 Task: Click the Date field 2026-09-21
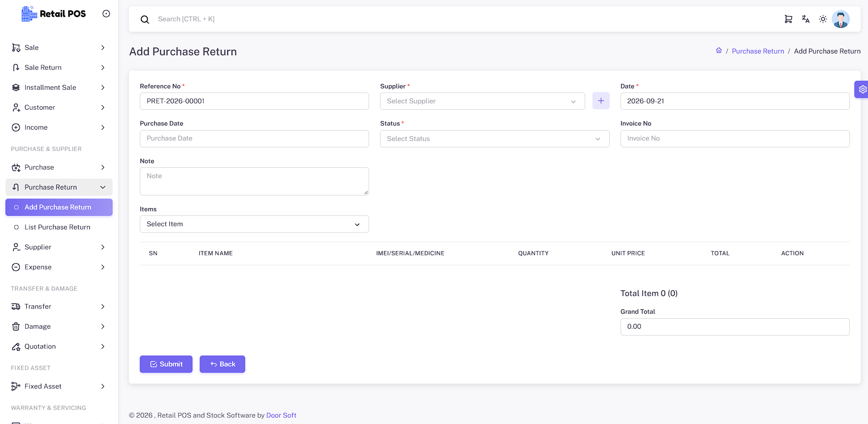click(735, 101)
